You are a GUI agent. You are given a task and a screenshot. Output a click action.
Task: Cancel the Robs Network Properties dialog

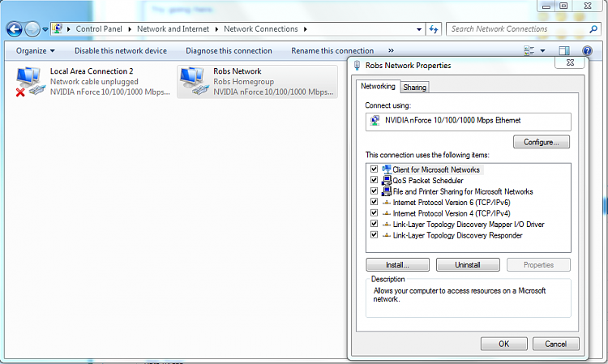555,344
